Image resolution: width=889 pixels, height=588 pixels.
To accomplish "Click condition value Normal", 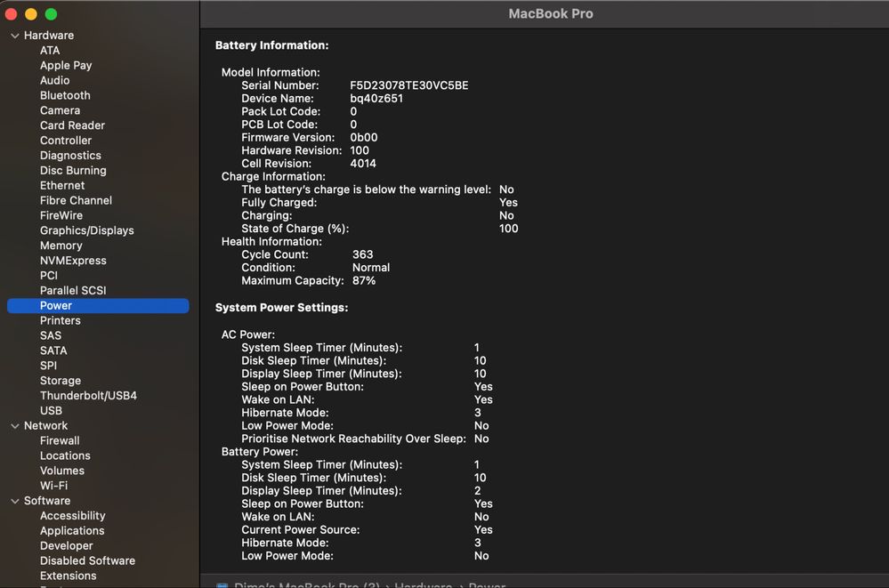I will point(371,268).
